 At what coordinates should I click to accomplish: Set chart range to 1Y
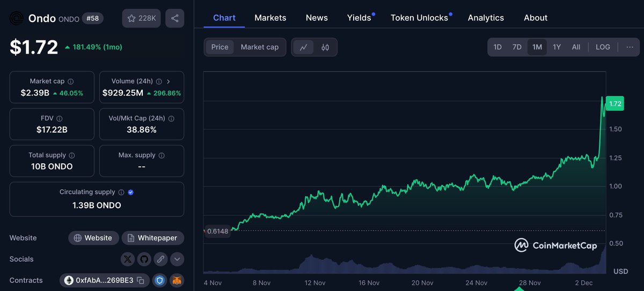pyautogui.click(x=557, y=47)
